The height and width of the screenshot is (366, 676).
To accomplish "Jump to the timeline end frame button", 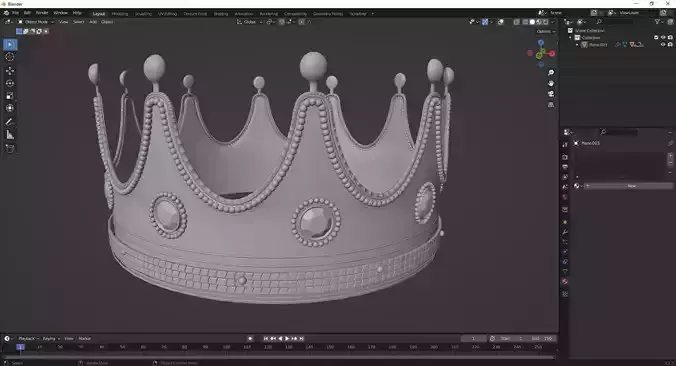I will tap(301, 338).
